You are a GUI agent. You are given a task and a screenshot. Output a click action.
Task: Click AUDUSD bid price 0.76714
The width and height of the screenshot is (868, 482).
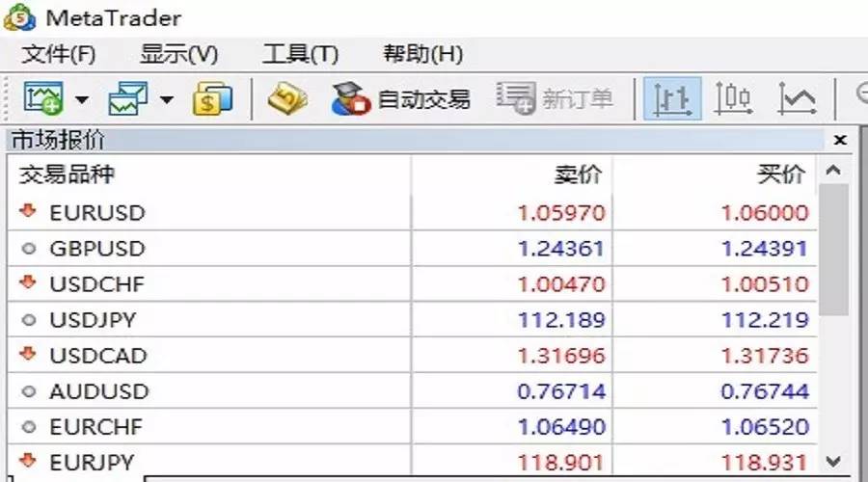click(561, 391)
